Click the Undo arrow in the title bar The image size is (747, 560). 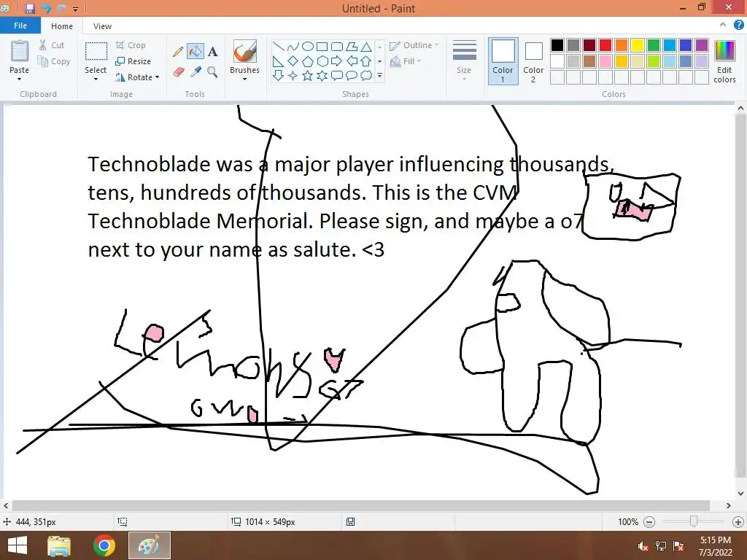tap(46, 9)
